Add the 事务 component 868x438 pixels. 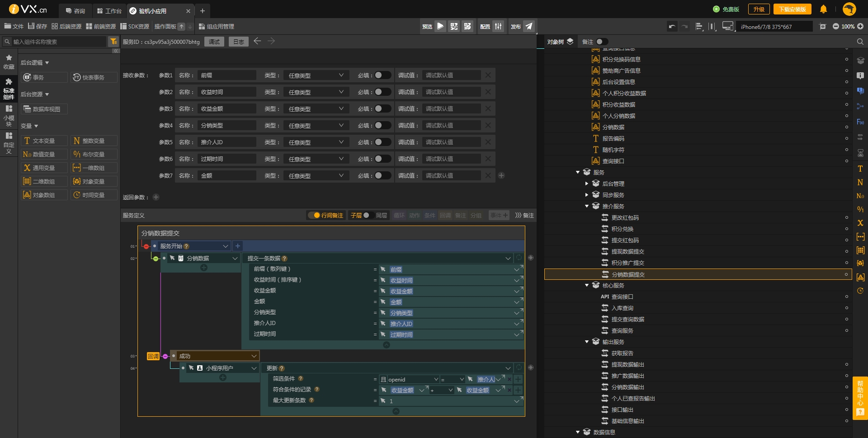pyautogui.click(x=44, y=77)
